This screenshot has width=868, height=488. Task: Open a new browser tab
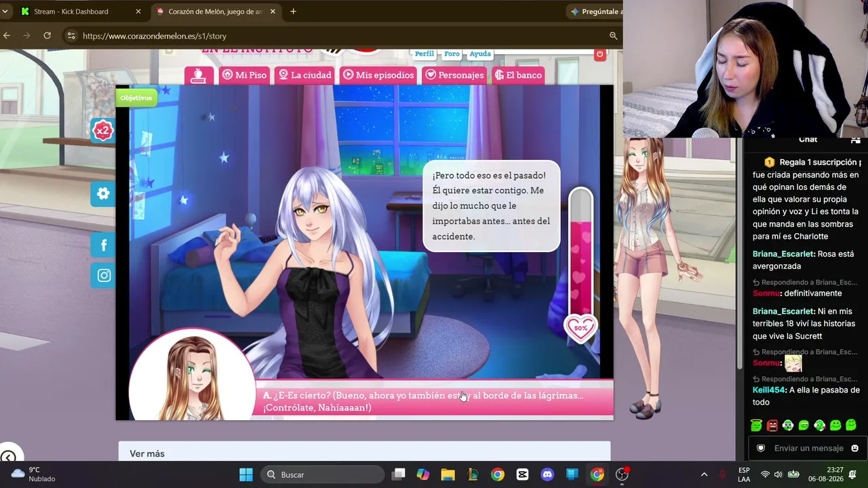[293, 12]
